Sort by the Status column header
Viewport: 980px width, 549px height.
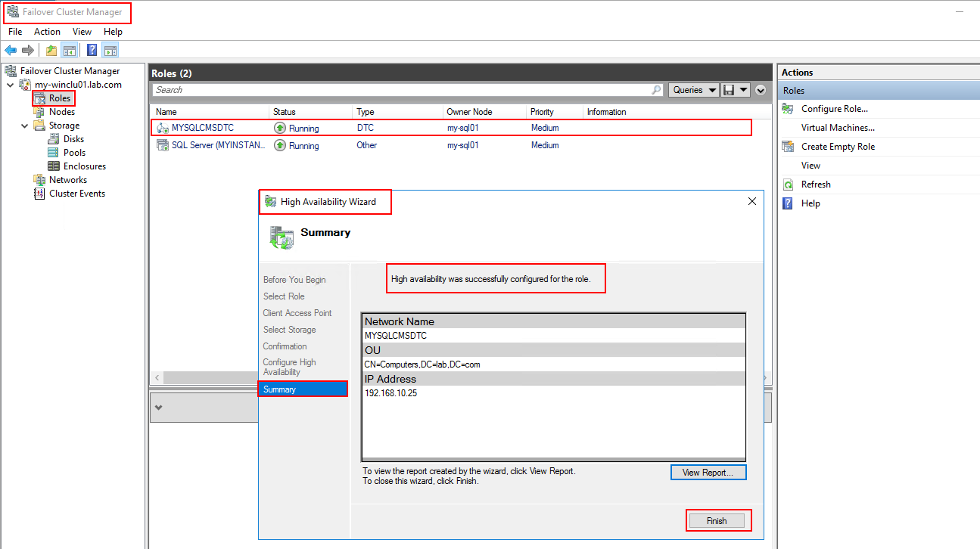(x=310, y=112)
